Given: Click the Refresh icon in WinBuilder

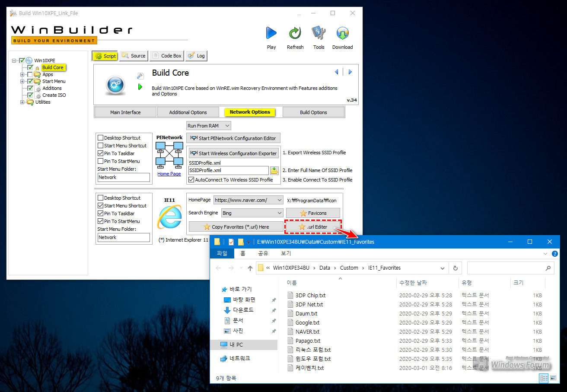Looking at the screenshot, I should pyautogui.click(x=295, y=33).
